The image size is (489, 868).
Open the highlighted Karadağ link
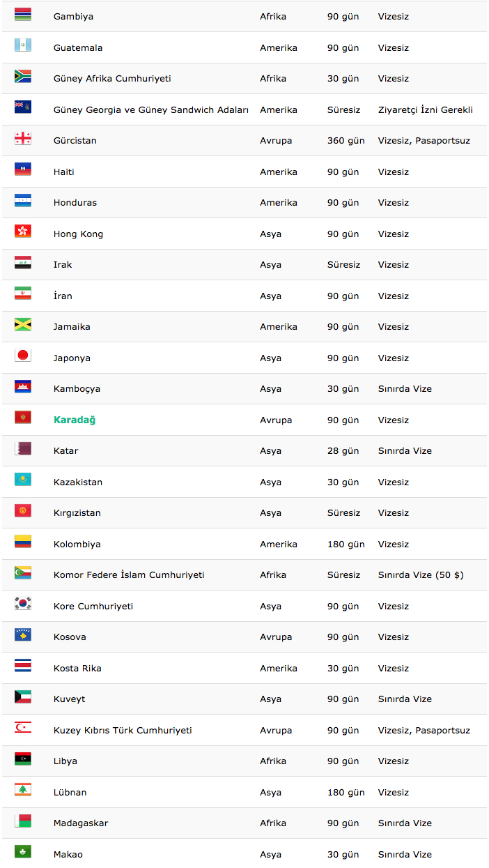(75, 420)
